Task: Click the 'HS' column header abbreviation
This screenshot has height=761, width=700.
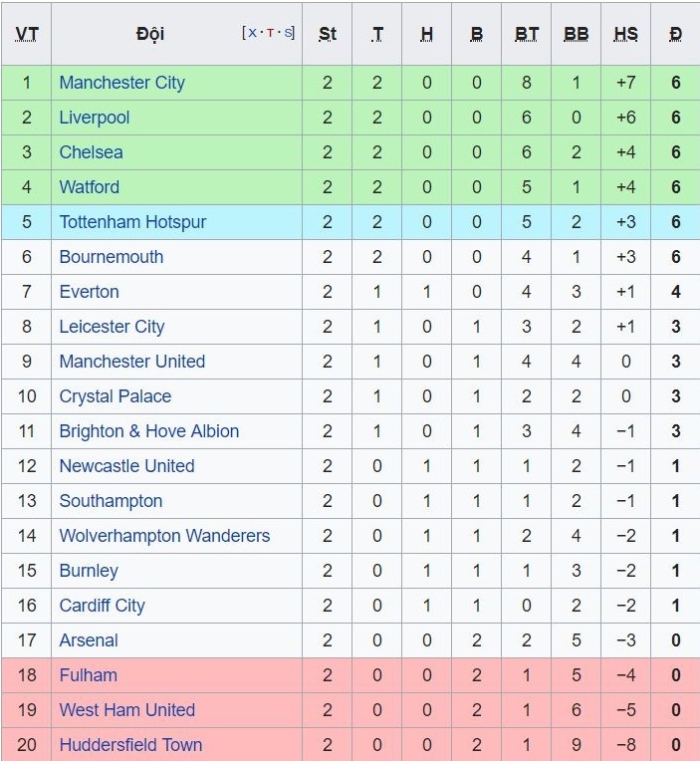Action: click(625, 34)
